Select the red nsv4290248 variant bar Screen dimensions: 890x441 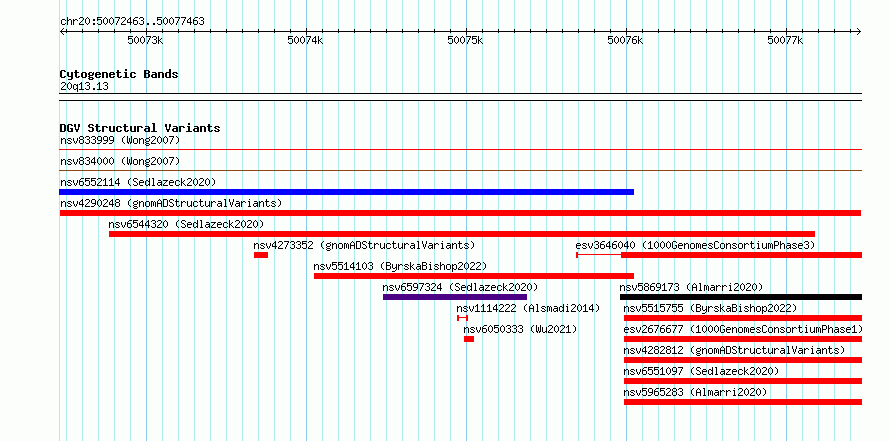pyautogui.click(x=460, y=213)
